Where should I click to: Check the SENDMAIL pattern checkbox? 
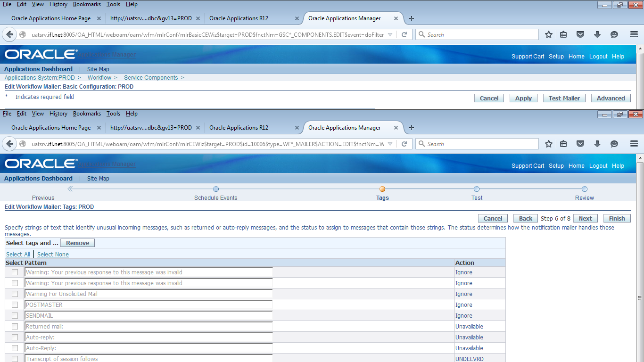click(15, 315)
